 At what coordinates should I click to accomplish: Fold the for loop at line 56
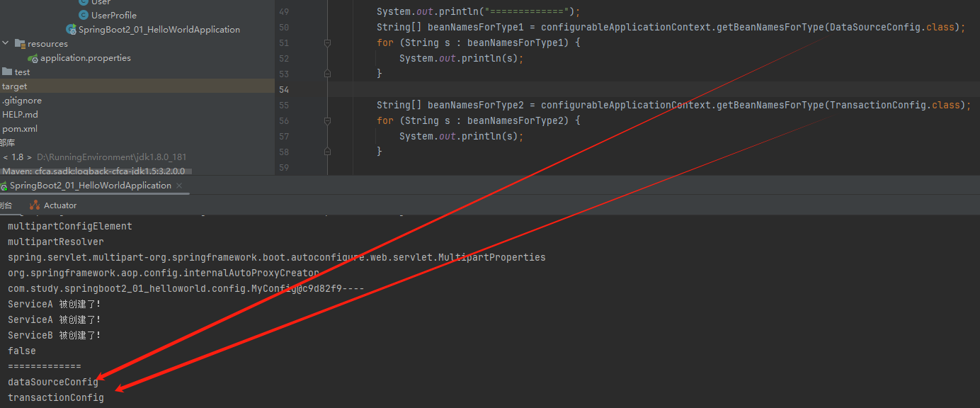(327, 120)
